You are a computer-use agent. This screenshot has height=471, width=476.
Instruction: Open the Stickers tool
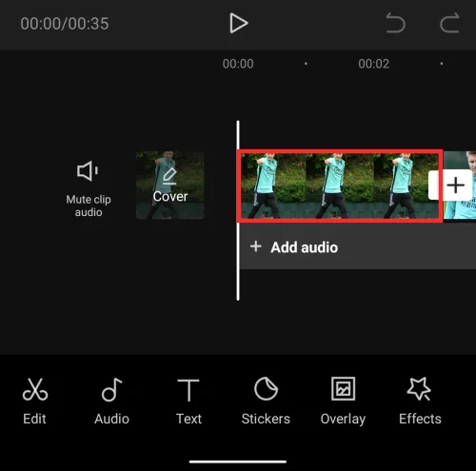pos(266,401)
